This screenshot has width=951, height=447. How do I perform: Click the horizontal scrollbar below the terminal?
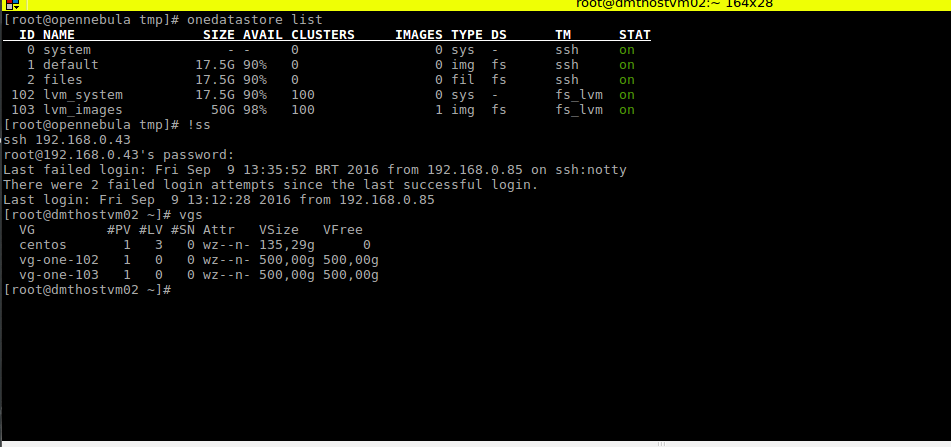476,444
